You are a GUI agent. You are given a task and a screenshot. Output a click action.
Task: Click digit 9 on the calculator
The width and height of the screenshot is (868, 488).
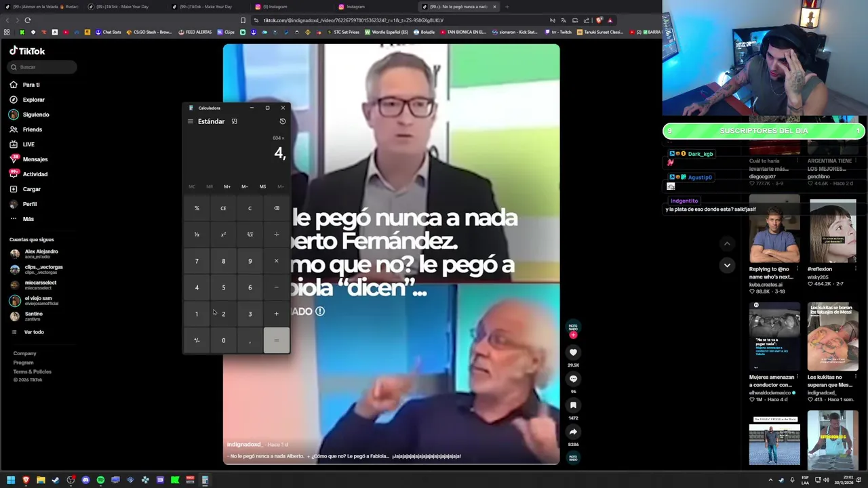click(250, 261)
